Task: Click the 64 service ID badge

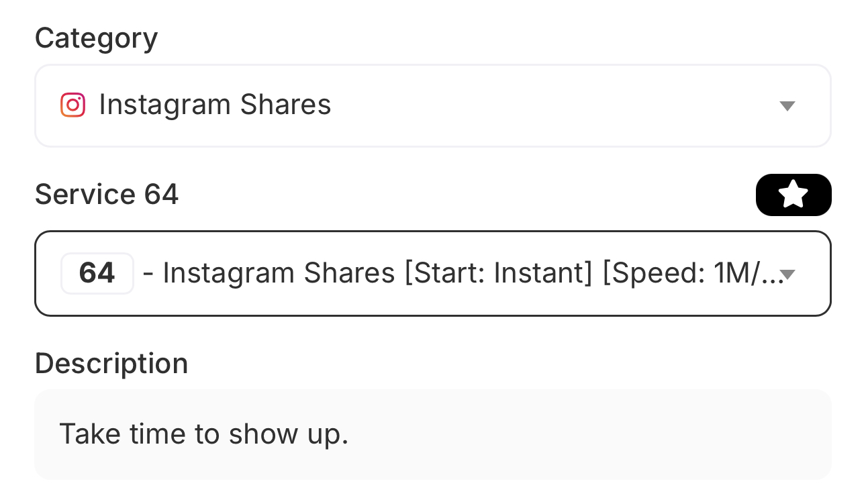Action: tap(97, 273)
